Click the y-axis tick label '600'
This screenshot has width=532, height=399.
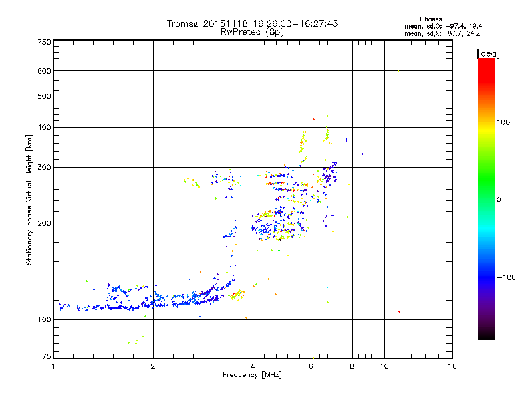[44, 71]
